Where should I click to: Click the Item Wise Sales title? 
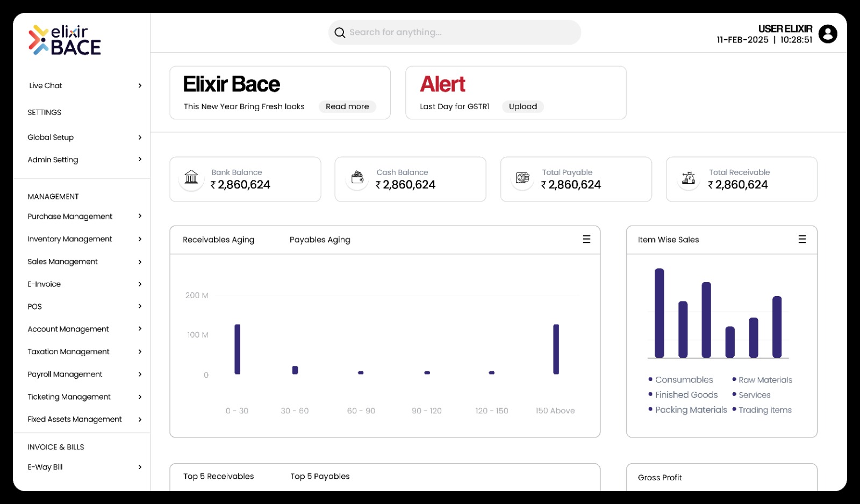(668, 240)
